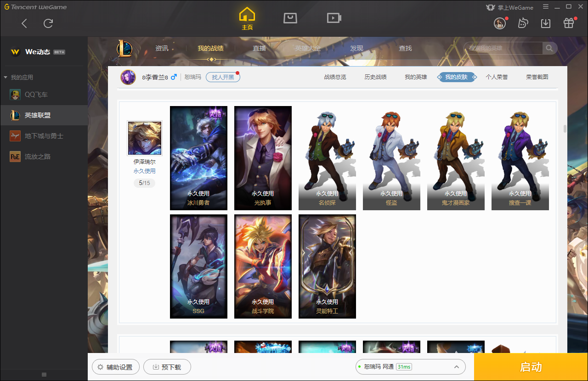Select 流放之路 in sidebar
Viewport: 588px width, 381px height.
(44, 157)
